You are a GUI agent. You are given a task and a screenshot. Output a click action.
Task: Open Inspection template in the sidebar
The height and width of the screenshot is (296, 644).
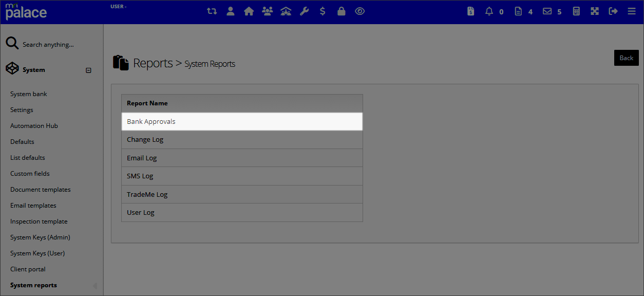[39, 221]
